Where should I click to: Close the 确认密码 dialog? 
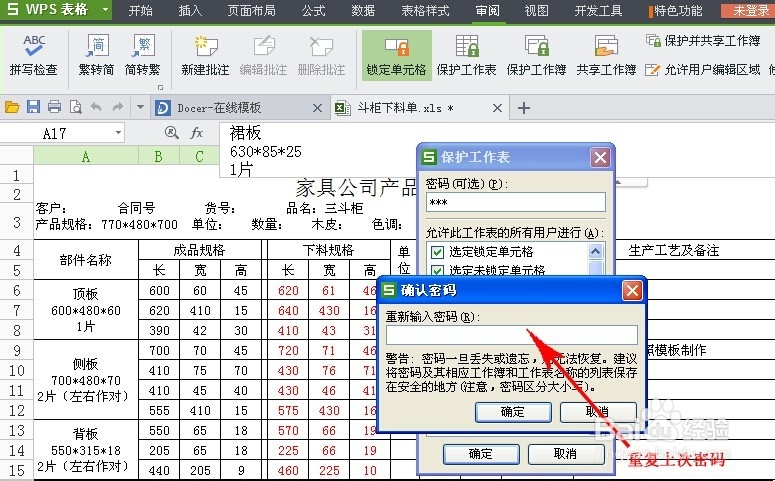click(x=632, y=290)
